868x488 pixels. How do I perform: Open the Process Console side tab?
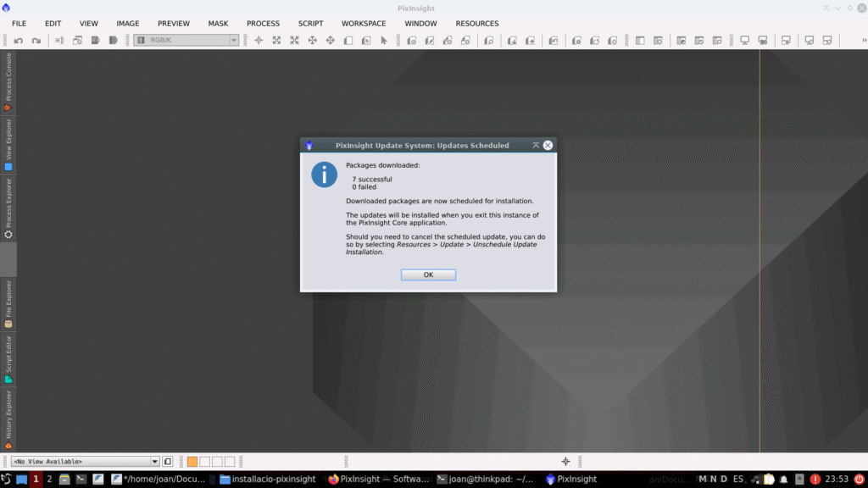click(8, 81)
